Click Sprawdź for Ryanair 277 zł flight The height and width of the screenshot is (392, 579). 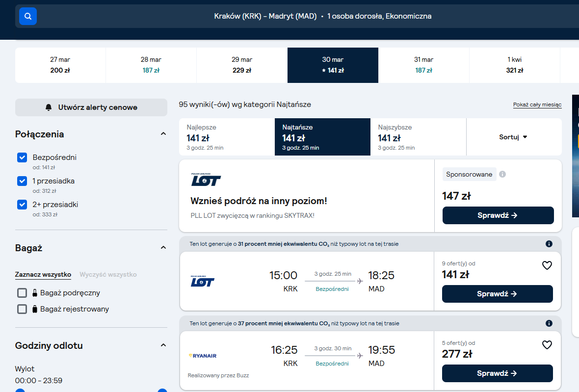coord(497,373)
